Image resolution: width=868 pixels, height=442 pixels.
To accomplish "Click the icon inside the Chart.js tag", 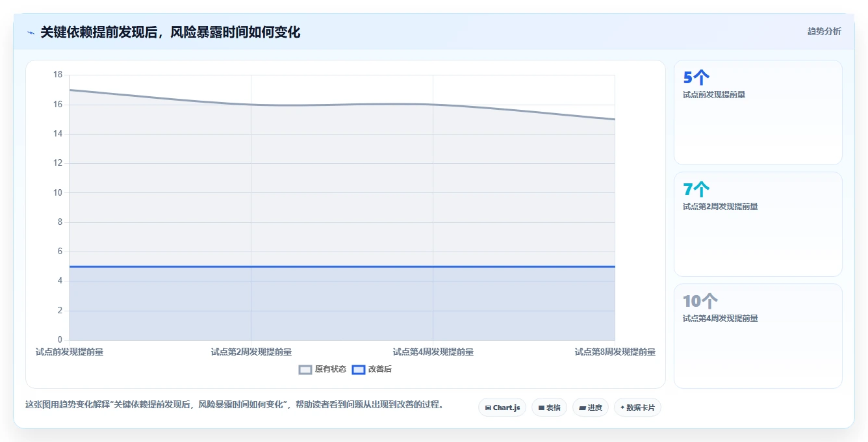I will click(x=488, y=408).
